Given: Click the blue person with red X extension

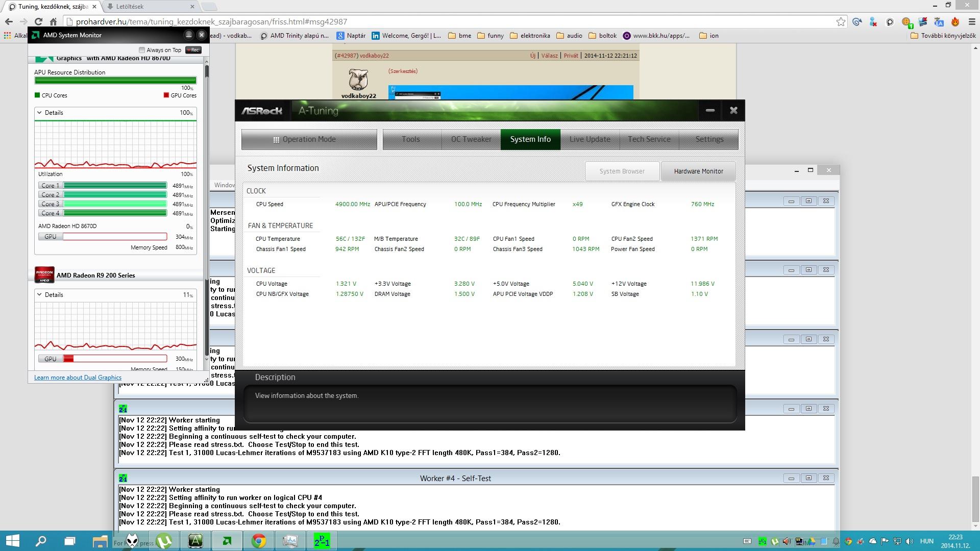Looking at the screenshot, I should pos(873,22).
